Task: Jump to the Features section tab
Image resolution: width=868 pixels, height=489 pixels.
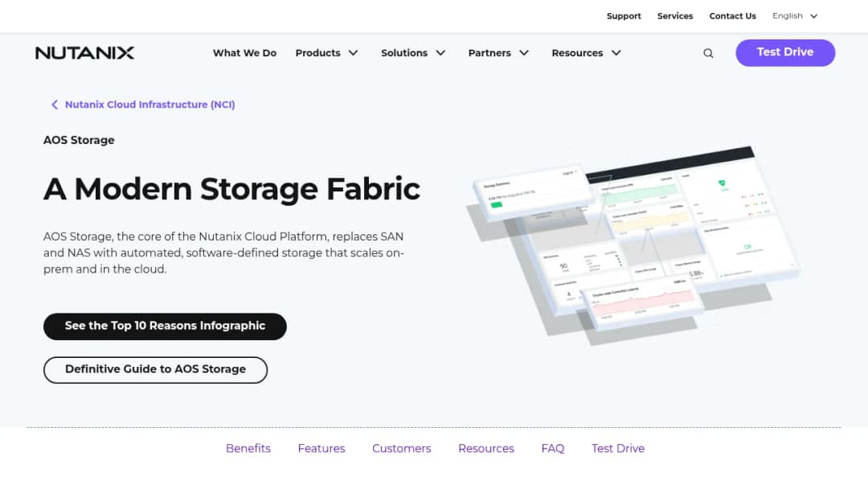Action: [x=321, y=449]
